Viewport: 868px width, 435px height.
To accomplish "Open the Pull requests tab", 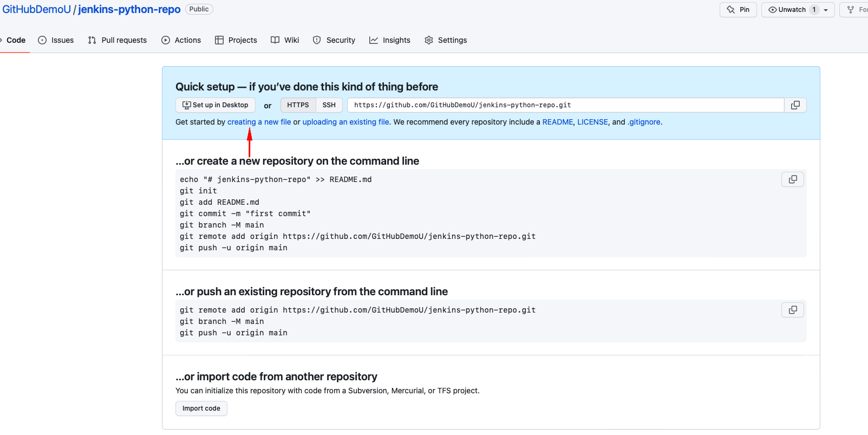I will (118, 40).
